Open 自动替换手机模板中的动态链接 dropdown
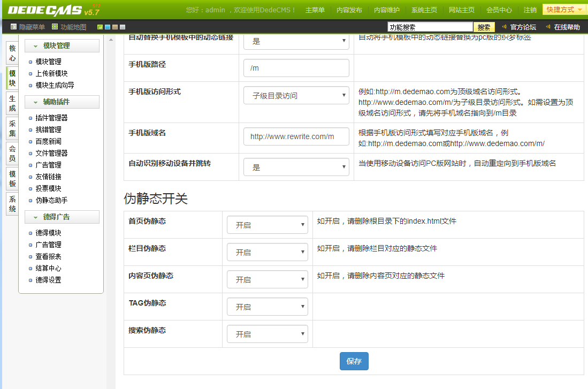 click(x=296, y=41)
